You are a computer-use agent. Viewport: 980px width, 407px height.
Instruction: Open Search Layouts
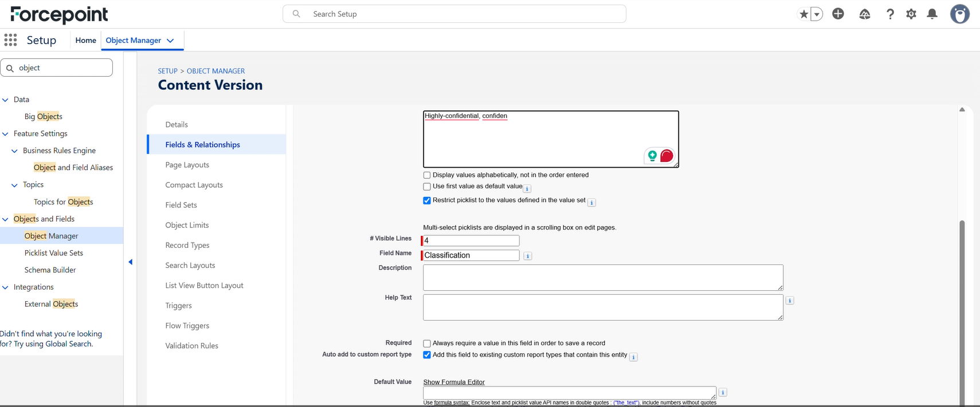point(190,265)
